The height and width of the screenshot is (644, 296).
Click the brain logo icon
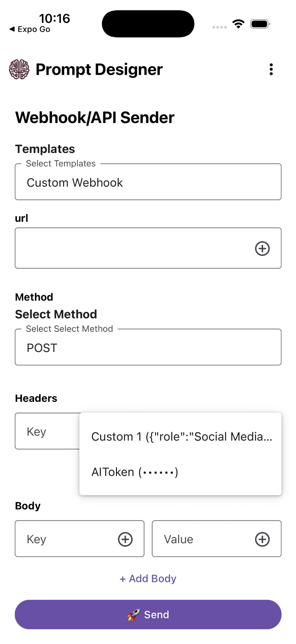pyautogui.click(x=19, y=69)
